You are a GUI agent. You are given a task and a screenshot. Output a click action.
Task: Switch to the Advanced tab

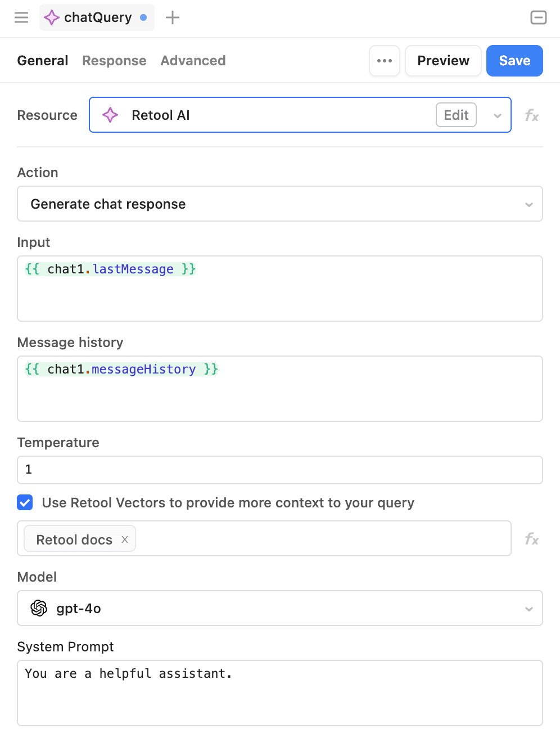click(193, 61)
